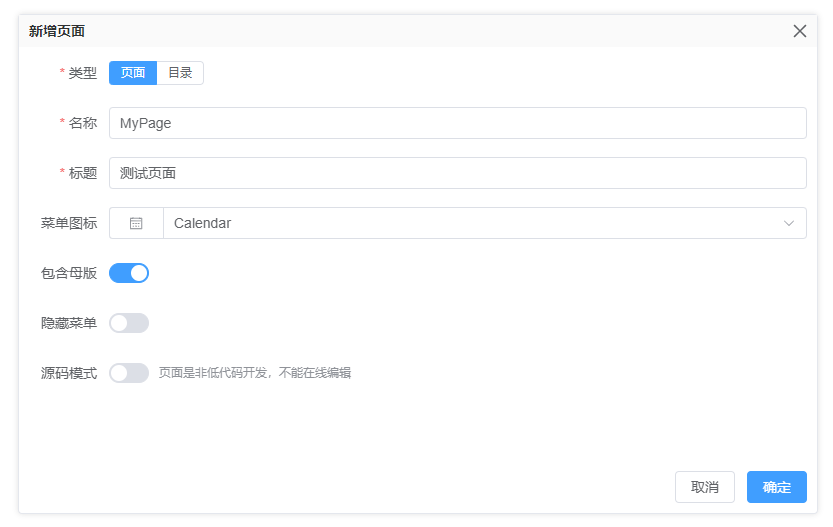The width and height of the screenshot is (833, 527).
Task: Select the 页面 type option
Action: [133, 73]
